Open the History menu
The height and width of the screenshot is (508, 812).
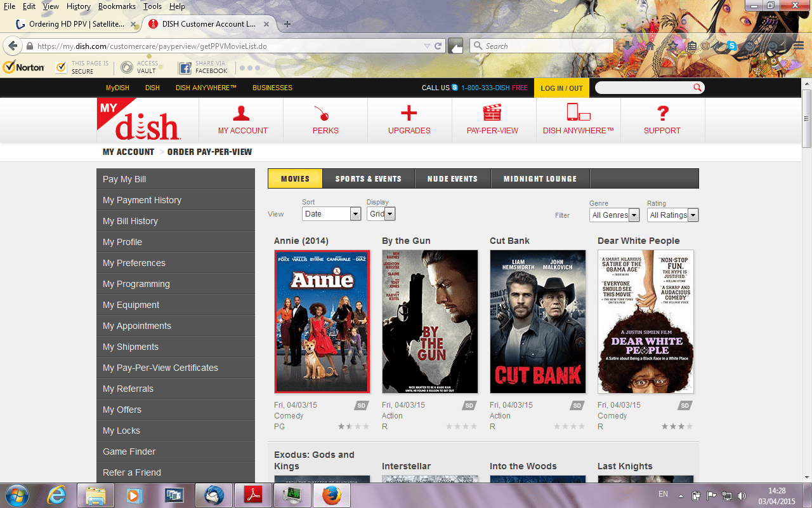[79, 6]
